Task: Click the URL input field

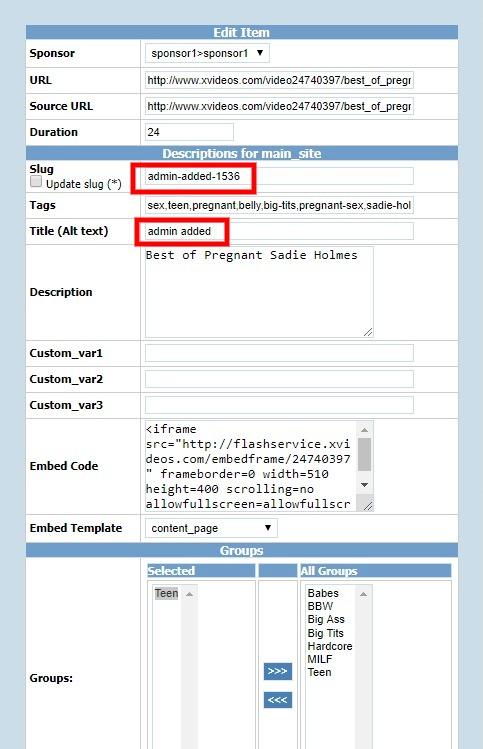Action: point(279,80)
